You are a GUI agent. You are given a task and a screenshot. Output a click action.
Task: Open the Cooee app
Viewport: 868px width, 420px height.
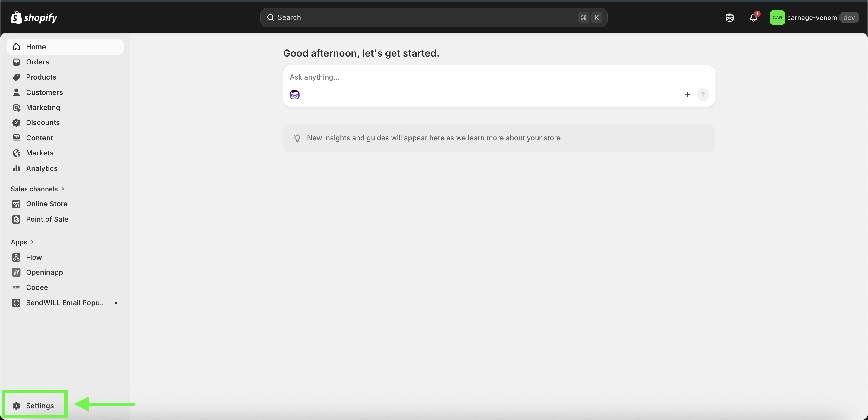37,287
